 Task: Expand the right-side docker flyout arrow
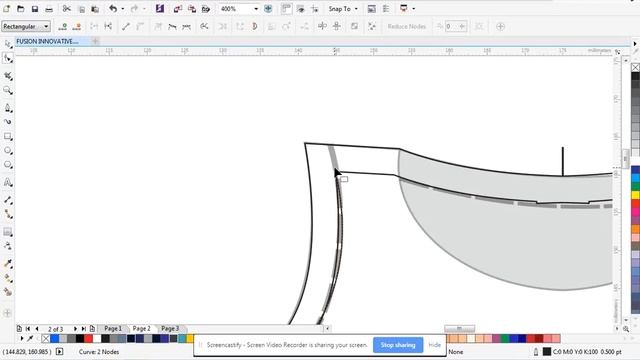click(635, 43)
